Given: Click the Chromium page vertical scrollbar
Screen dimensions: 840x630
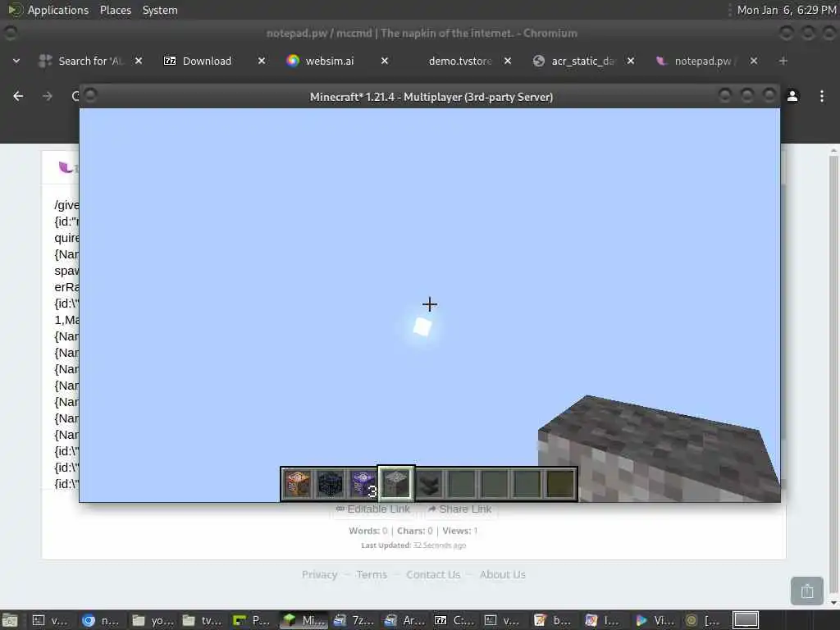Looking at the screenshot, I should click(x=833, y=375).
